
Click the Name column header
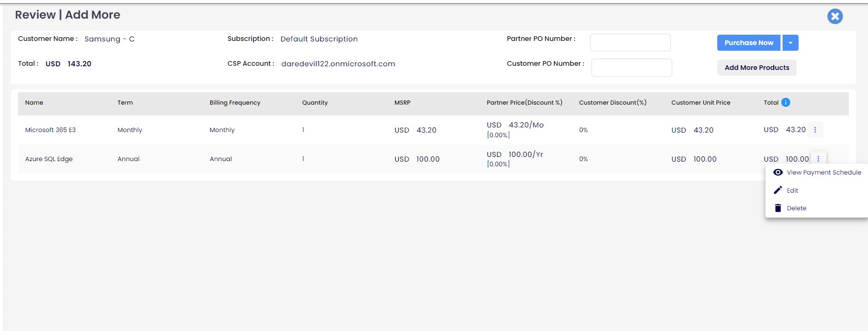(x=34, y=103)
